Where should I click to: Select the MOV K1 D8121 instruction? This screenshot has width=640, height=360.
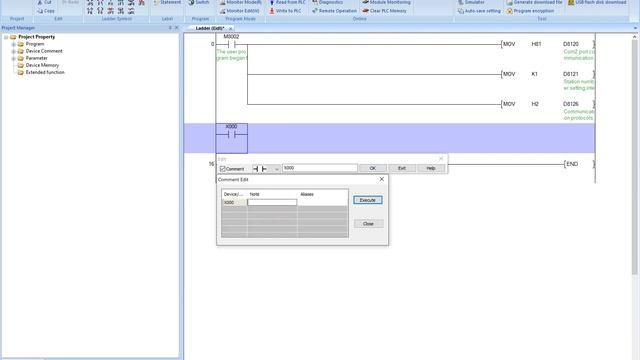(x=547, y=74)
